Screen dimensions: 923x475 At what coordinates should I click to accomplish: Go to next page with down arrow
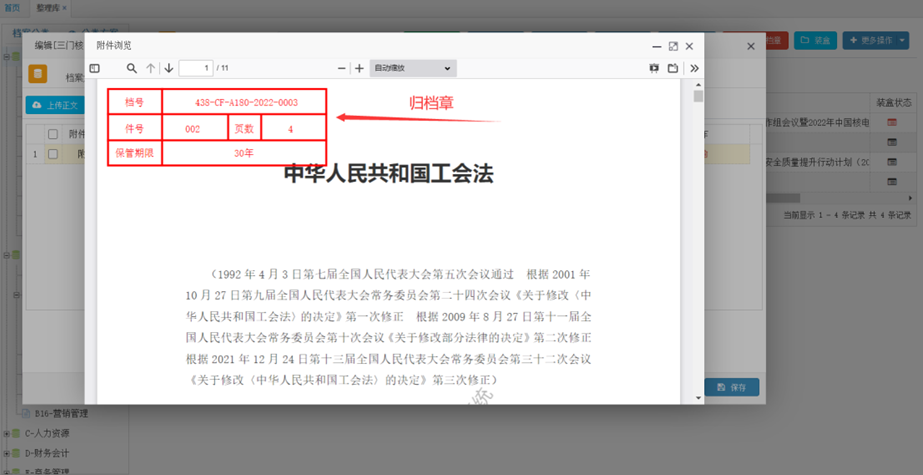pos(169,68)
